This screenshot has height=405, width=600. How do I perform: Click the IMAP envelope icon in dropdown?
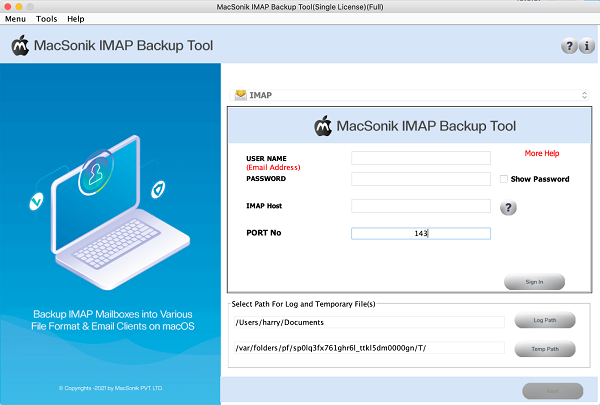click(x=240, y=95)
